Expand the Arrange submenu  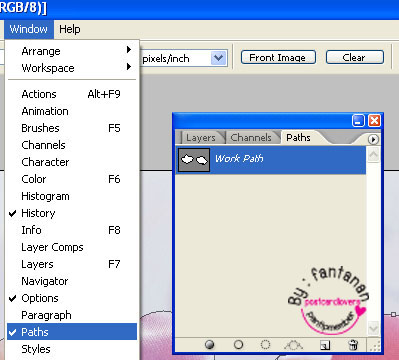(x=72, y=51)
